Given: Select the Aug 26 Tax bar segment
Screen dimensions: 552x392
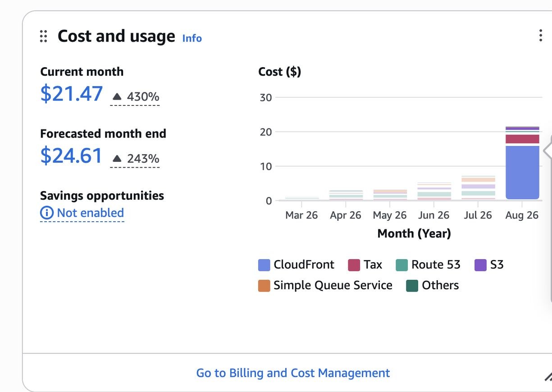Looking at the screenshot, I should [522, 139].
